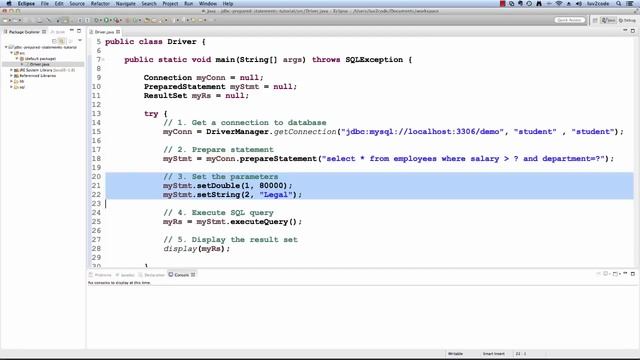Minimize the Package Explorer view

pos(72,31)
